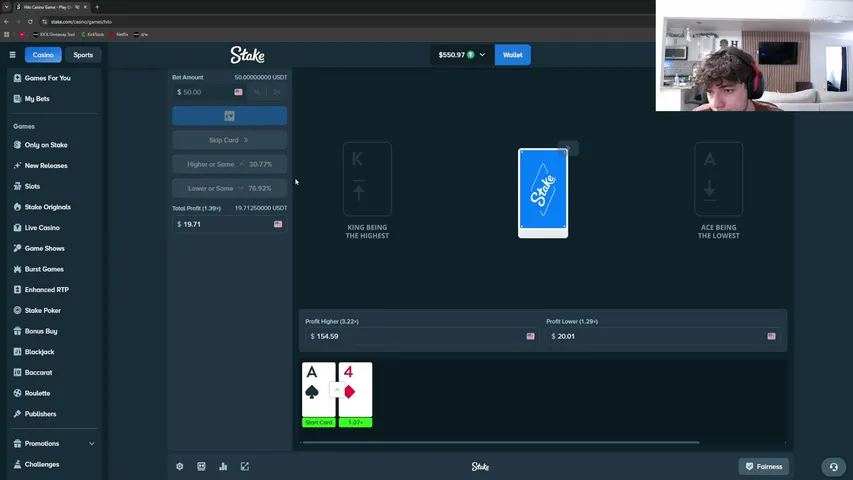
Task: Click the skip icon above the card
Action: coord(568,148)
